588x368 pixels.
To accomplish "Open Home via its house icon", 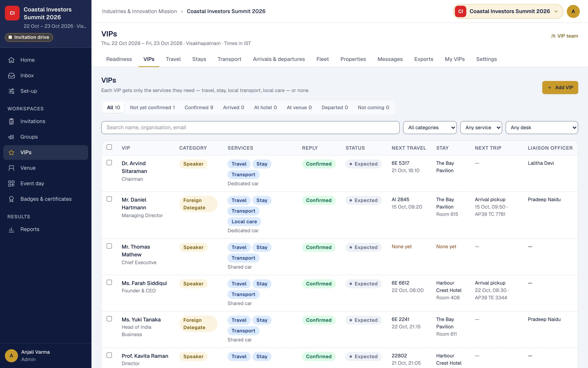I will (x=11, y=60).
